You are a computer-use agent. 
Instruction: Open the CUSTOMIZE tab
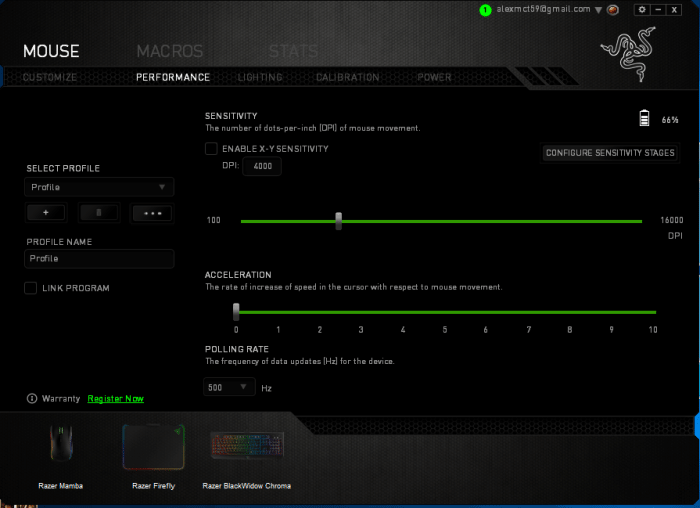coord(50,77)
